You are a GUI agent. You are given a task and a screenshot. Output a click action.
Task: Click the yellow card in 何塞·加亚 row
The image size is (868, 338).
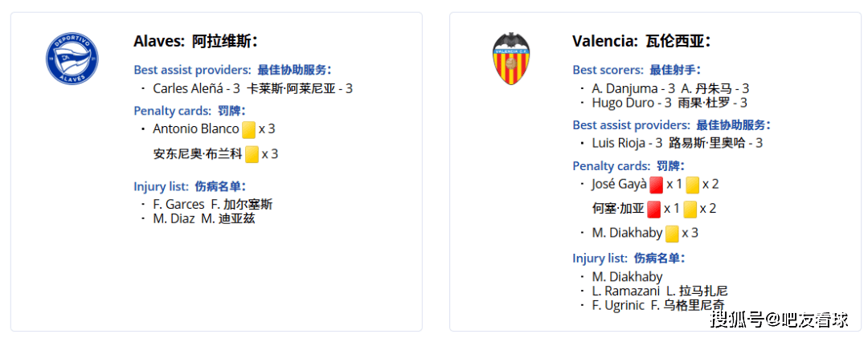click(x=690, y=210)
